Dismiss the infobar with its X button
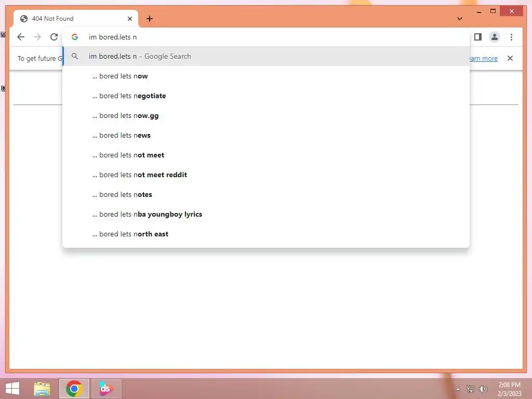Image resolution: width=532 pixels, height=399 pixels. pyautogui.click(x=510, y=58)
